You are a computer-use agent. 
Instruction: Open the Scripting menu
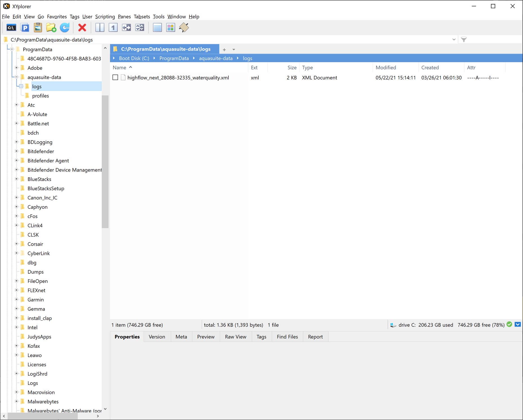[x=105, y=17]
